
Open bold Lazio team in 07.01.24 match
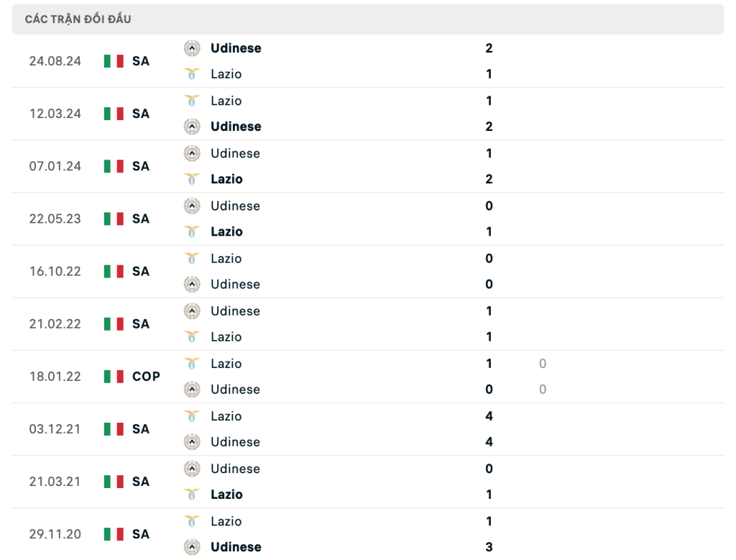(x=226, y=179)
